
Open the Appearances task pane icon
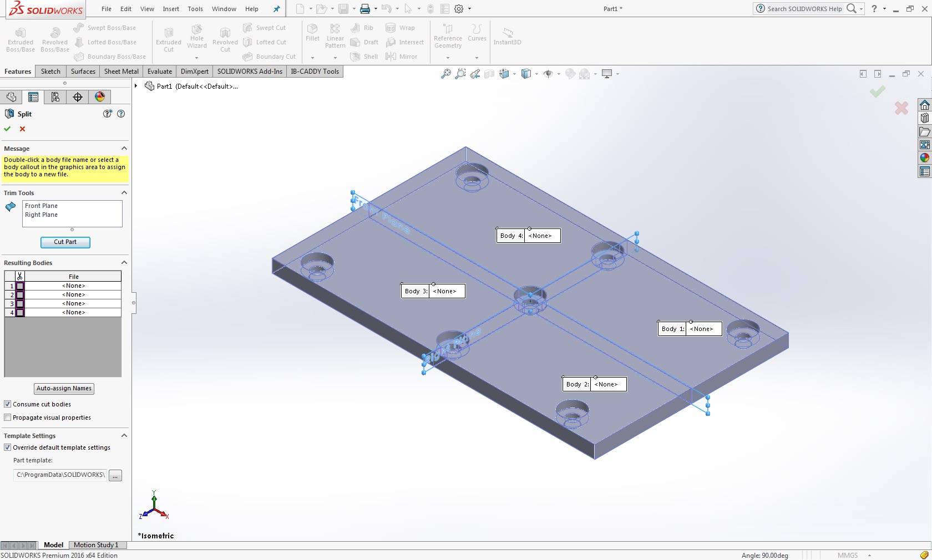tap(924, 158)
